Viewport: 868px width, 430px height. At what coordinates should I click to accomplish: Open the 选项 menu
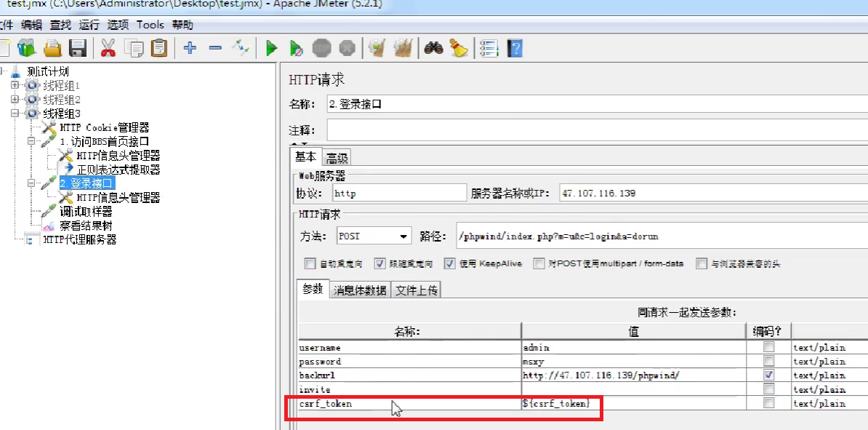pyautogui.click(x=118, y=25)
